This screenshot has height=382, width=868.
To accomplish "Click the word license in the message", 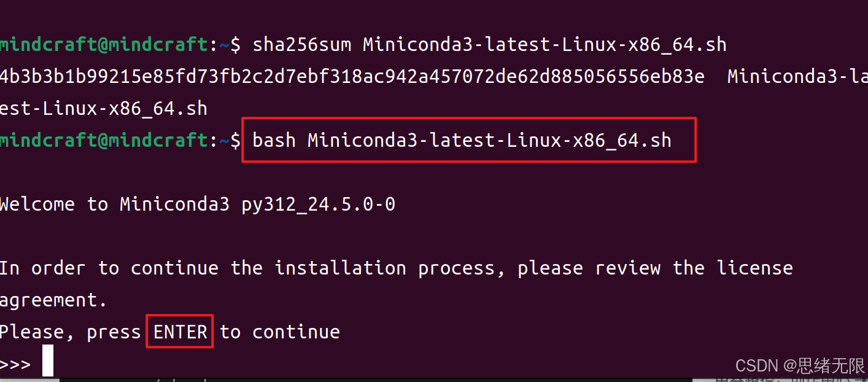I will click(x=755, y=268).
